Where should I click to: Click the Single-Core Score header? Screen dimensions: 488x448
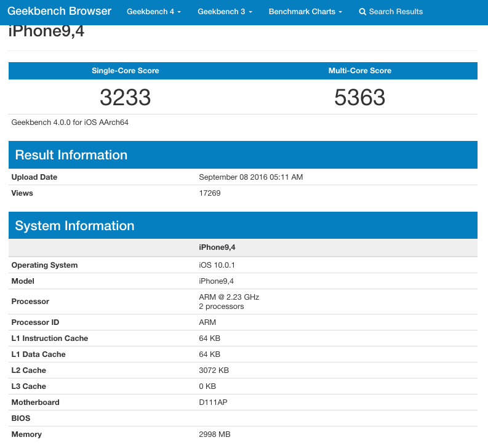pyautogui.click(x=126, y=71)
